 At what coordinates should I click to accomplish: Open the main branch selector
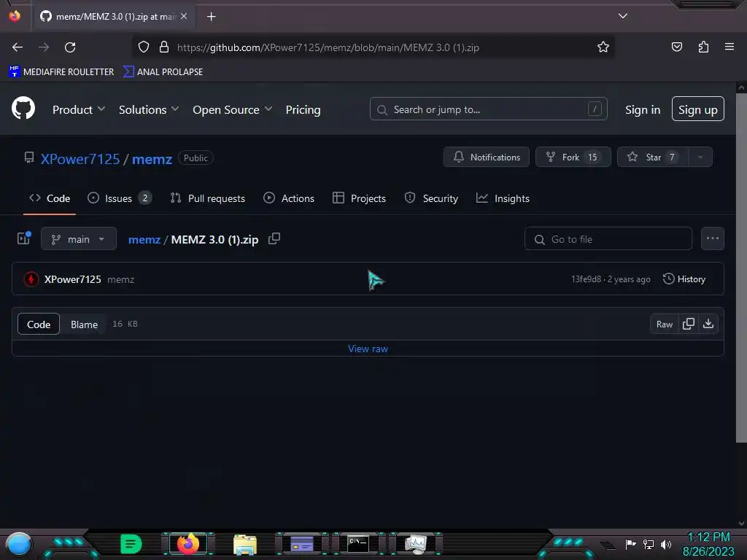pos(79,238)
